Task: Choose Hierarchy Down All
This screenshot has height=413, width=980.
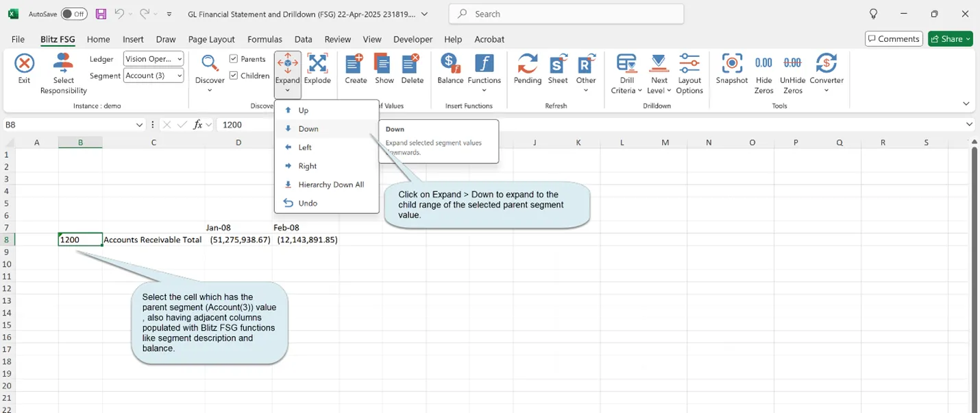Action: (x=326, y=185)
